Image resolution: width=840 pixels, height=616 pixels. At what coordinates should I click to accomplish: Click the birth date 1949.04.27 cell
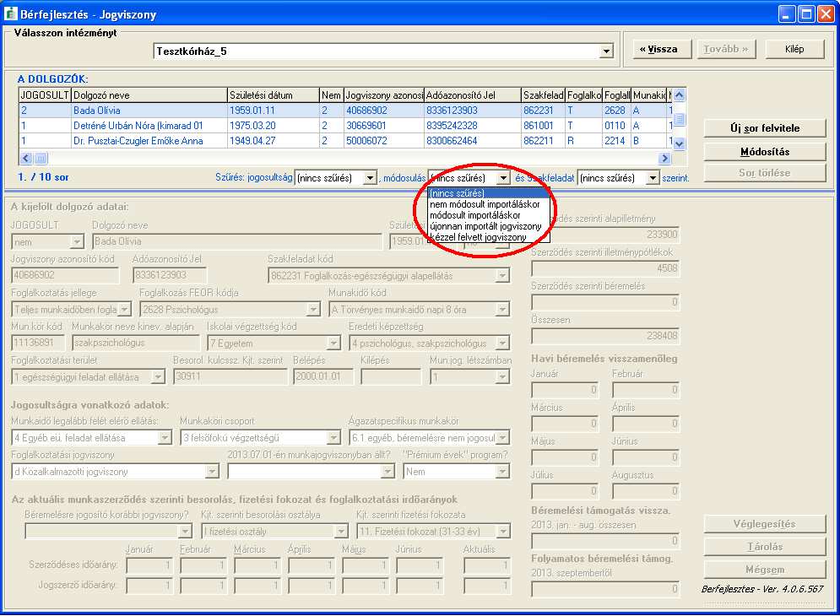point(274,140)
